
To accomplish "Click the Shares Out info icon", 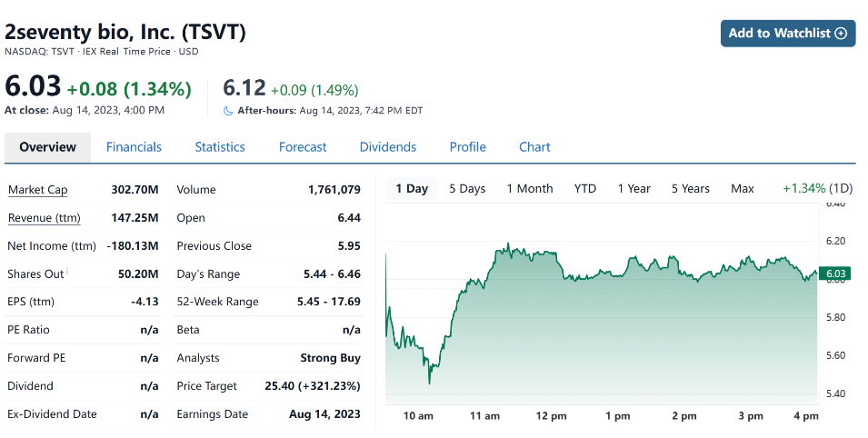I will click(x=67, y=271).
